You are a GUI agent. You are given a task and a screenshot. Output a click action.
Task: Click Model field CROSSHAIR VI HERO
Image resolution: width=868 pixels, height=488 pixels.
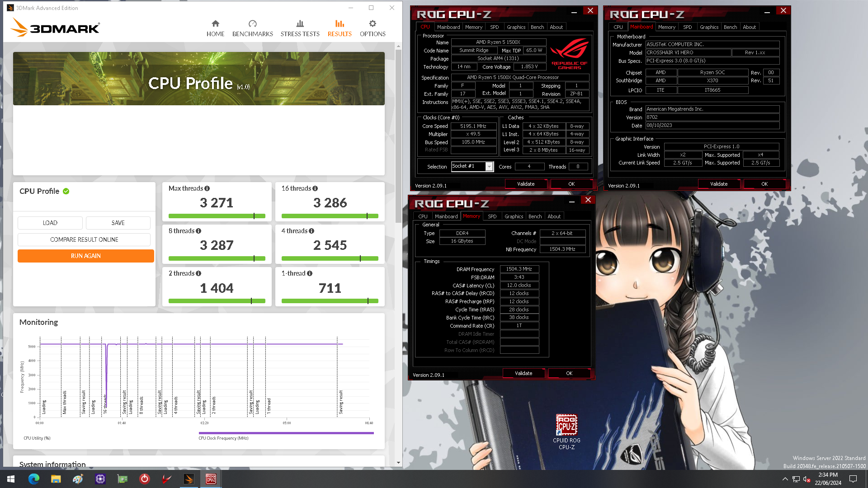click(688, 52)
